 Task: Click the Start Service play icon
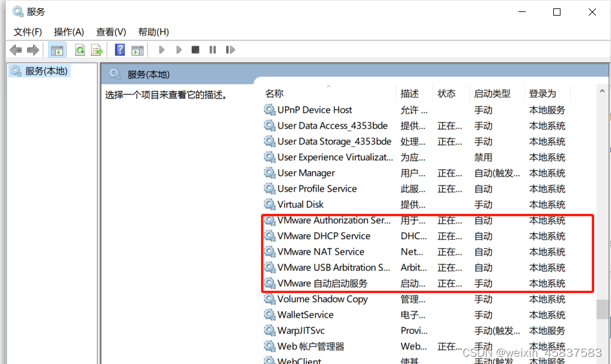coord(161,50)
